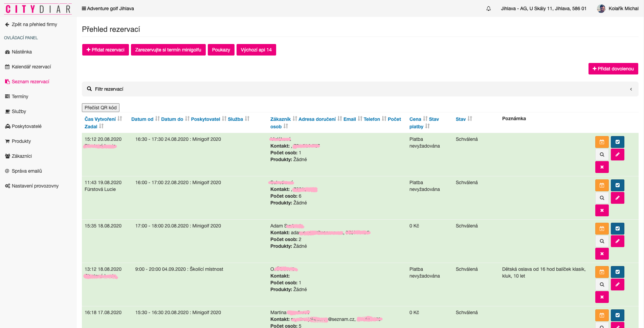The image size is (644, 328).
Task: Delete the fourth reservation with the X icon
Action: coord(602,297)
